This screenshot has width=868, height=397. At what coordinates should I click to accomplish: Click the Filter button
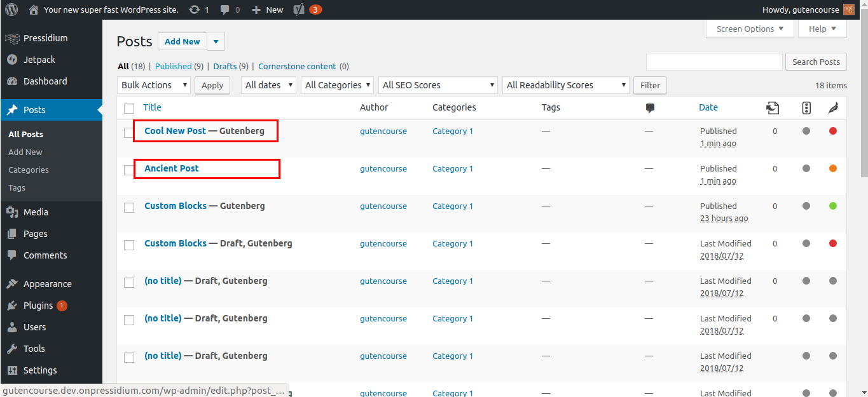(x=650, y=85)
